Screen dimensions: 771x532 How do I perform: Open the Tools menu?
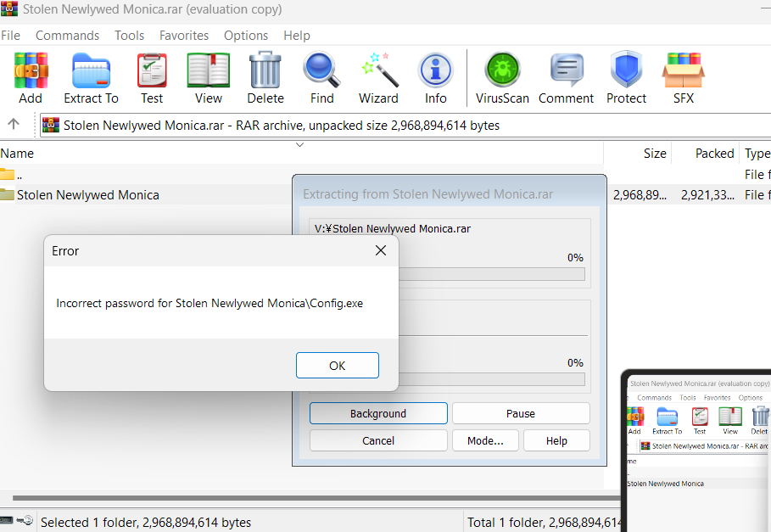[x=129, y=36]
